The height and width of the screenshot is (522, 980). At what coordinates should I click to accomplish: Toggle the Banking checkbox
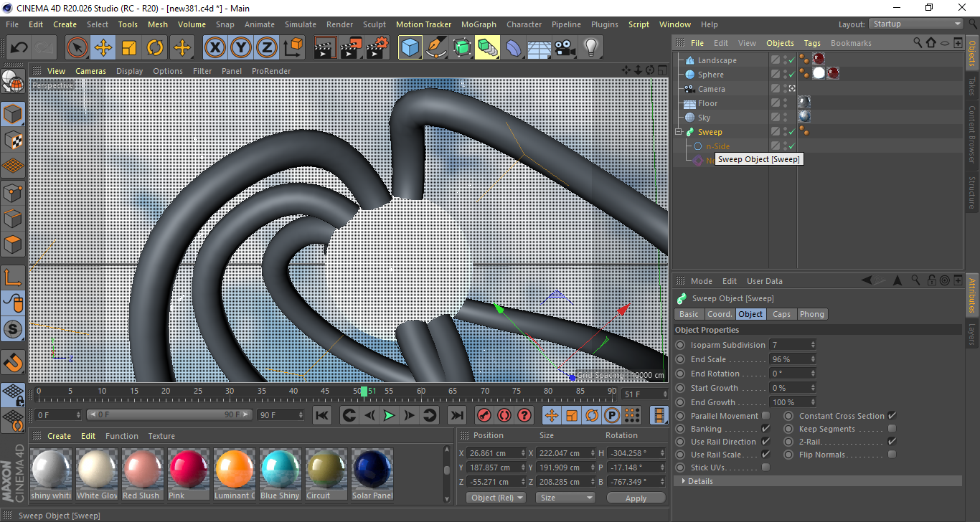coord(765,429)
